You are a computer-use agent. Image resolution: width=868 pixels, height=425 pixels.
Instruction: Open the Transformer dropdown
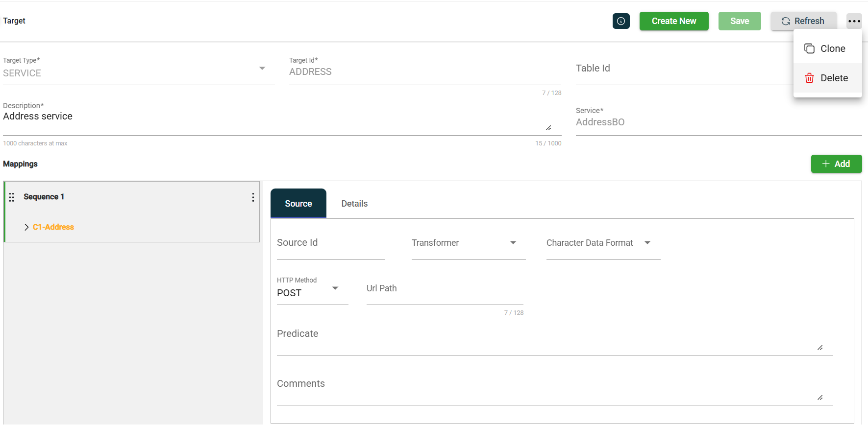click(x=513, y=243)
